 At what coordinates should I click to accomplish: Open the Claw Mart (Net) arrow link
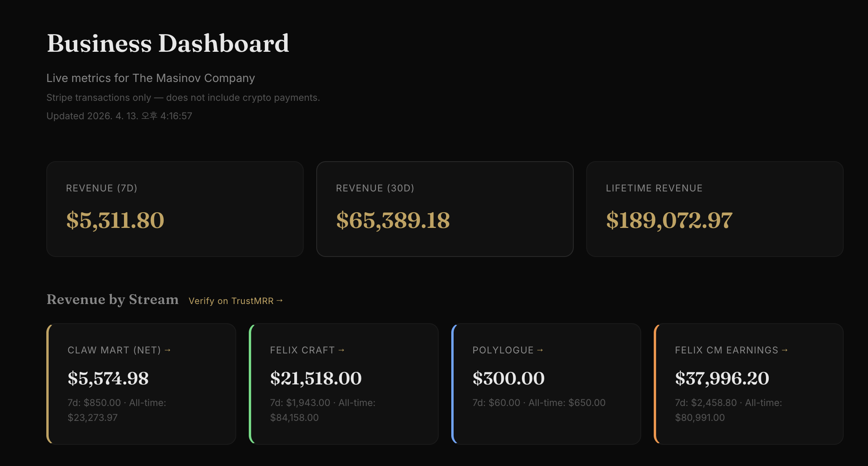[169, 350]
